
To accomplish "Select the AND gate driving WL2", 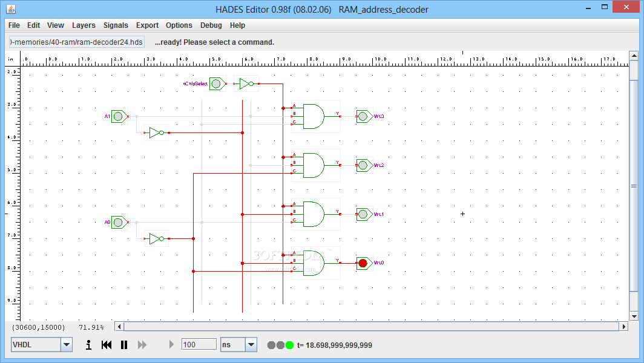I will click(315, 166).
